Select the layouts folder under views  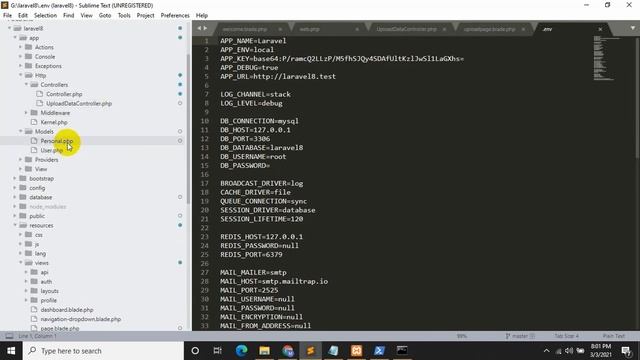49,291
